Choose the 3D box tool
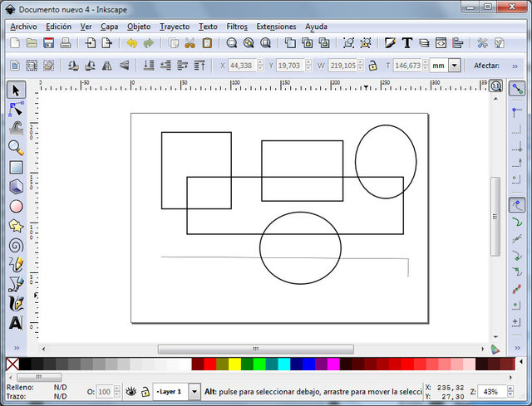Image resolution: width=532 pixels, height=406 pixels. pyautogui.click(x=15, y=187)
